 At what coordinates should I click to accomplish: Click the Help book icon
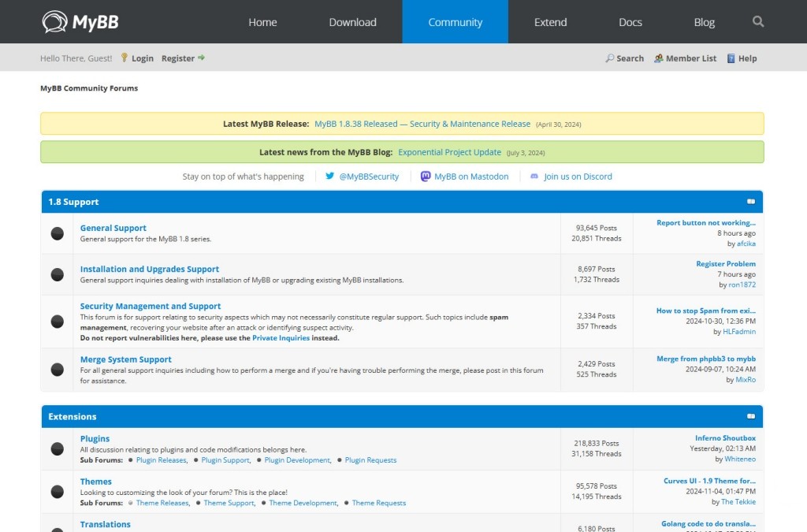click(731, 58)
